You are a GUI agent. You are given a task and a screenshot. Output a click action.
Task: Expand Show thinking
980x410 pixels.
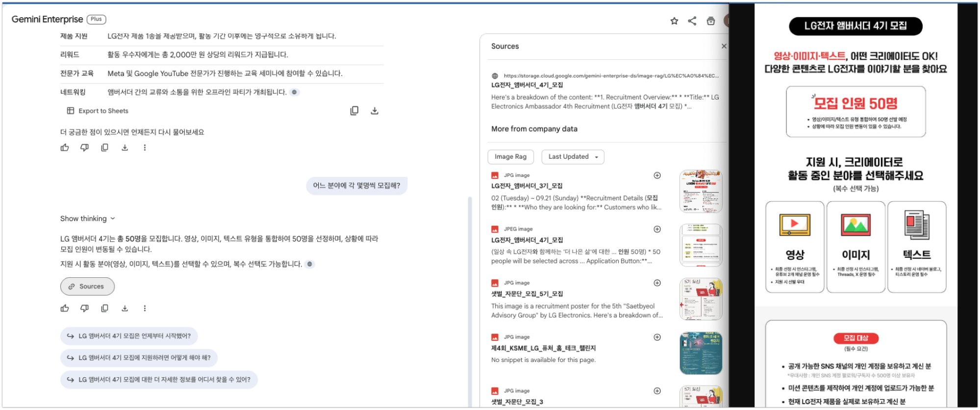[x=88, y=218]
